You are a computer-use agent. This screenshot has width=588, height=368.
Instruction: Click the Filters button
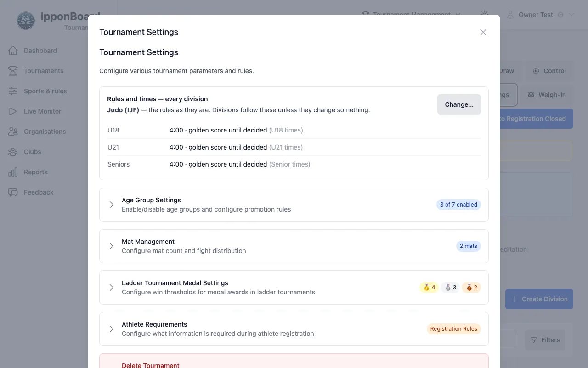pyautogui.click(x=545, y=340)
